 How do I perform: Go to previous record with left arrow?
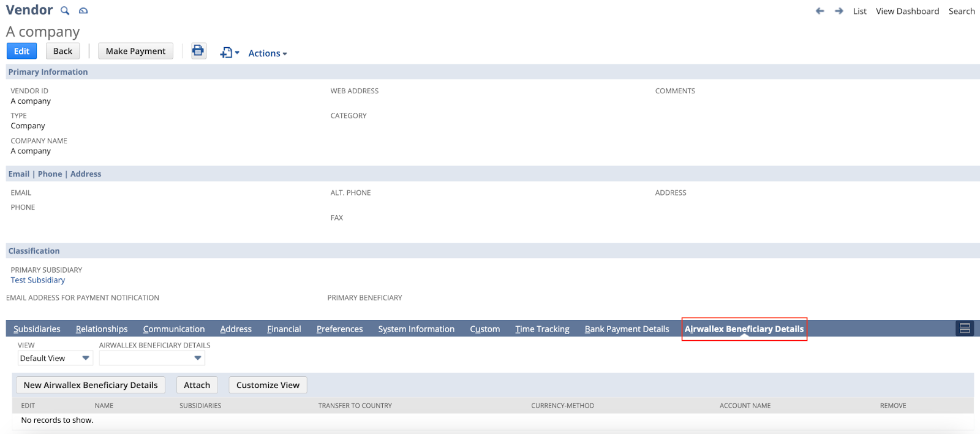click(x=820, y=11)
